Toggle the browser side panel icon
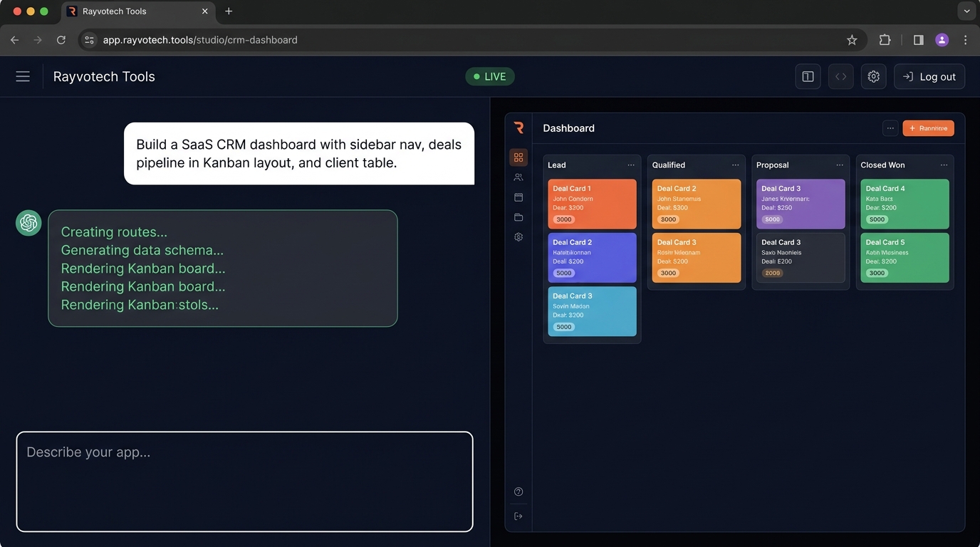 tap(918, 40)
